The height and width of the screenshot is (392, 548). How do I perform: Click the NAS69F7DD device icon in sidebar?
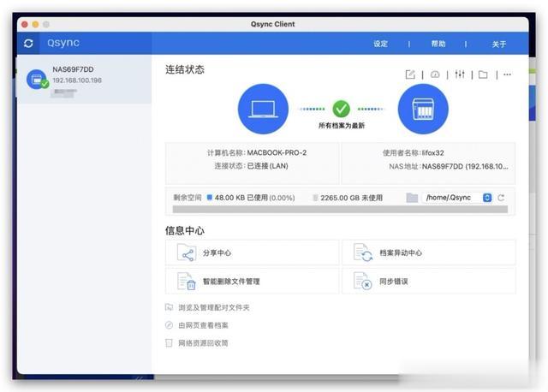pos(37,80)
